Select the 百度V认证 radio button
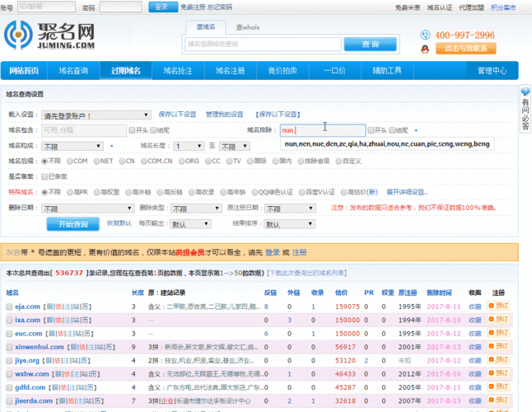Viewport: 532px width, 412px height. point(301,193)
